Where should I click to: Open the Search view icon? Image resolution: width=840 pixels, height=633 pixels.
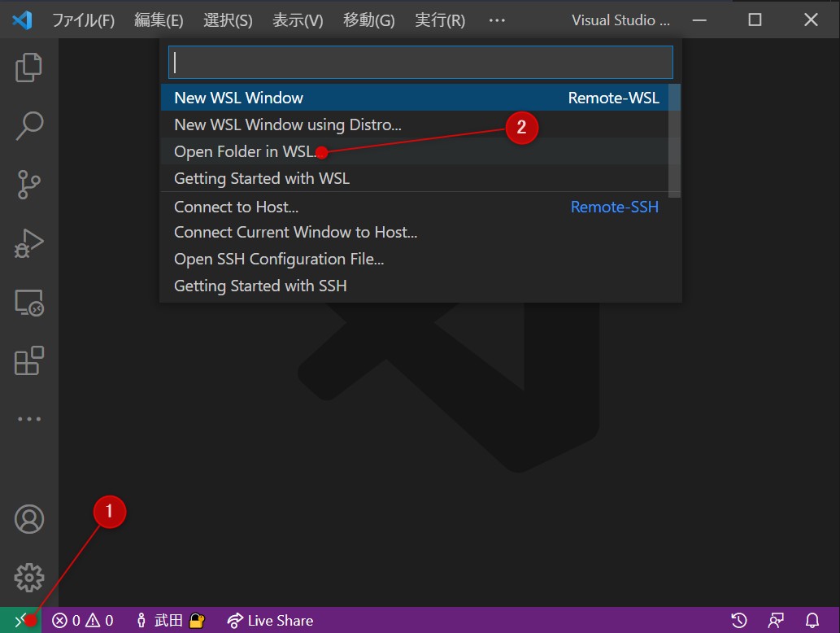pyautogui.click(x=29, y=126)
